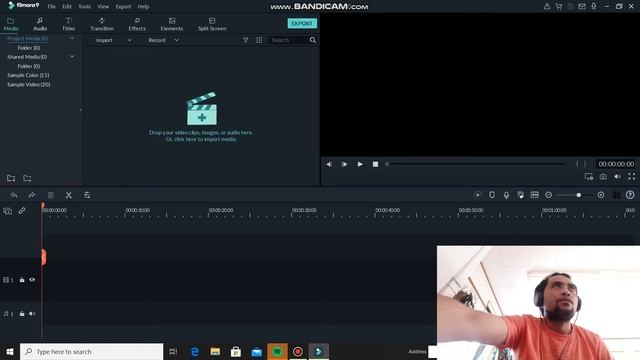Click the import media clapperboard icon

click(x=202, y=108)
